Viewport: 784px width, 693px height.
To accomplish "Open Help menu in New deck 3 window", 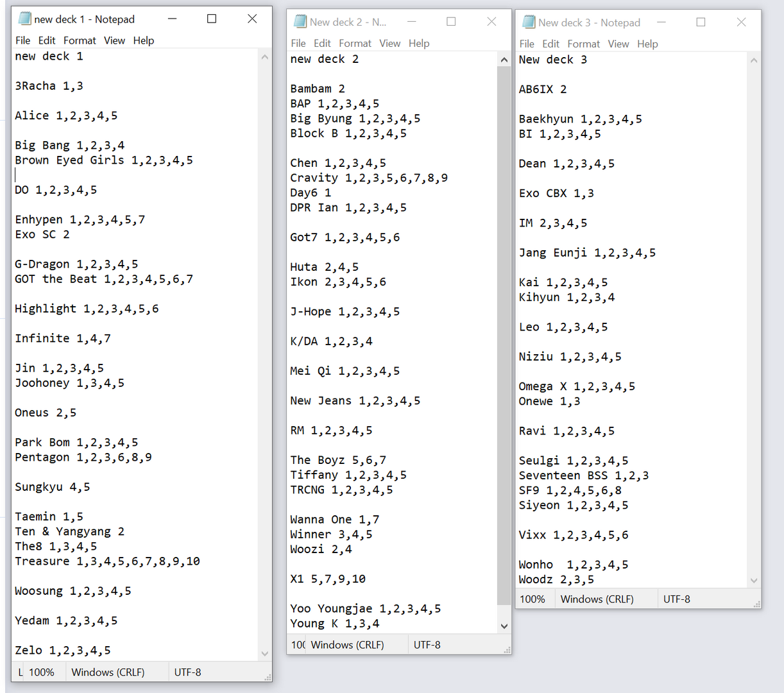I will (x=647, y=44).
